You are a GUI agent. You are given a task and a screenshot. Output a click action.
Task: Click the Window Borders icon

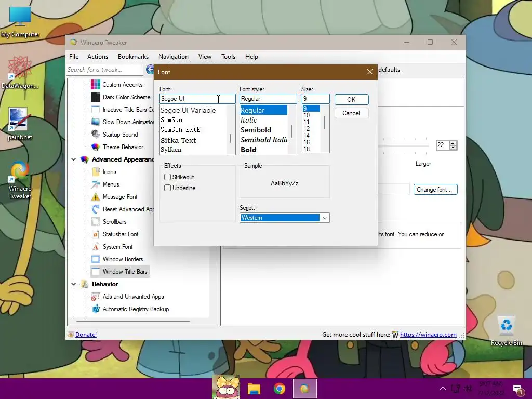96,259
